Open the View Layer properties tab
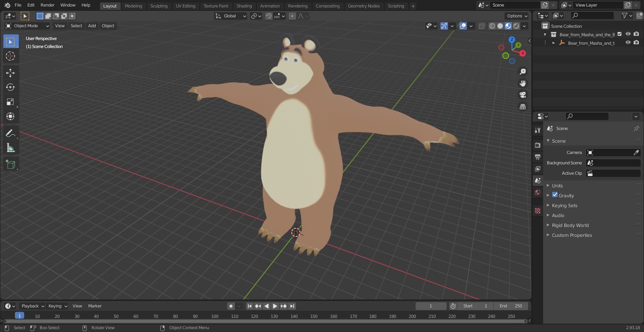 (x=537, y=169)
